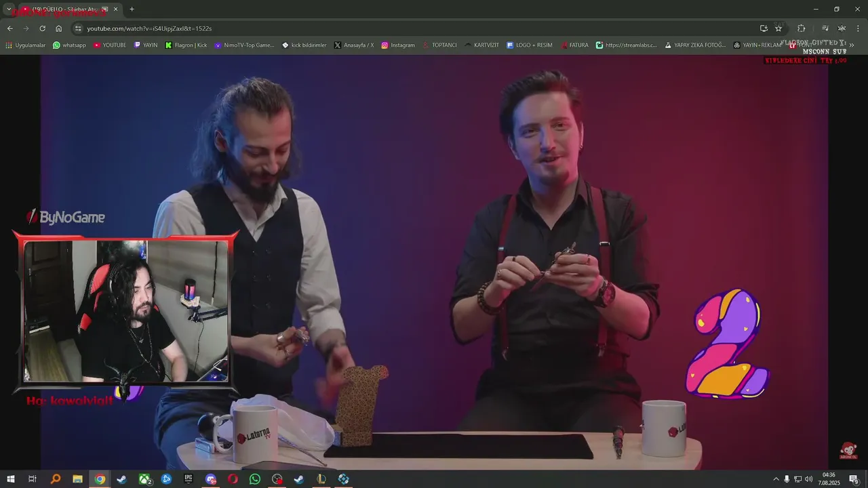Go to the browser home page
Screen dimensions: 868x488
tap(58, 28)
